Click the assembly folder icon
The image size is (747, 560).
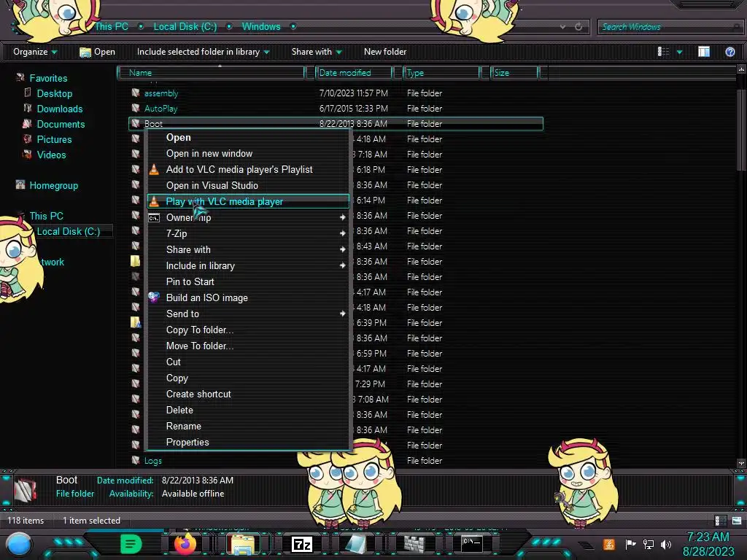point(136,93)
